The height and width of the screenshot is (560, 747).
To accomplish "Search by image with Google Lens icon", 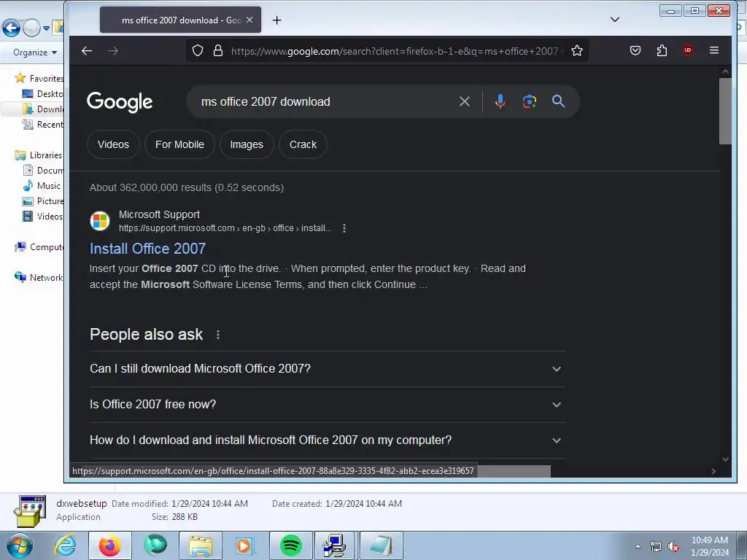I will (530, 101).
